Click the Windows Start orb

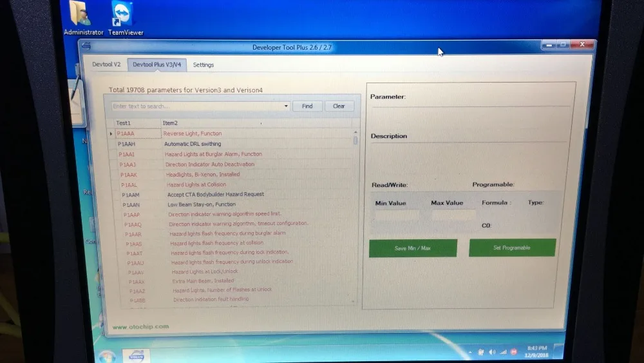pyautogui.click(x=107, y=357)
